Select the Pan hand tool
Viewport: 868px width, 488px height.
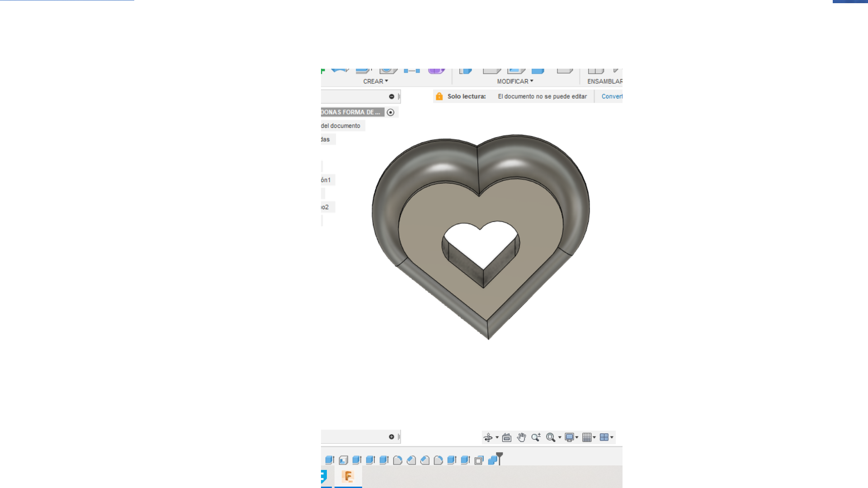(521, 437)
